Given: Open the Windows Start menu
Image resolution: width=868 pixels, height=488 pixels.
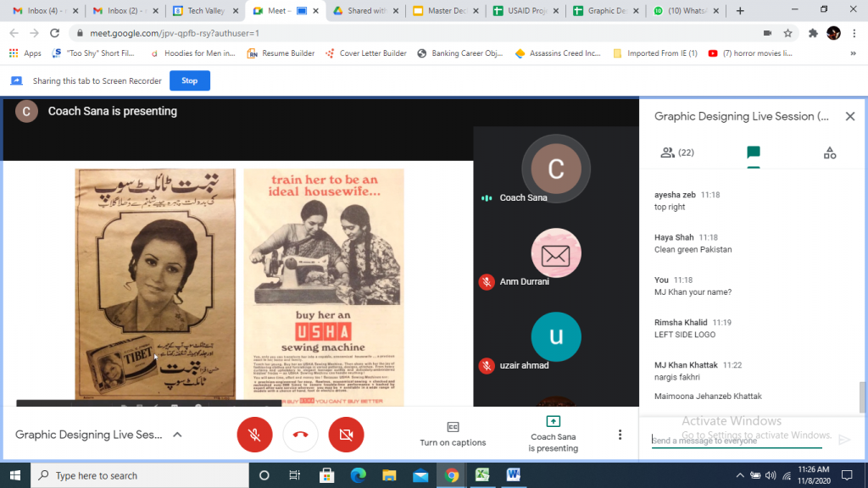Looking at the screenshot, I should tap(15, 475).
